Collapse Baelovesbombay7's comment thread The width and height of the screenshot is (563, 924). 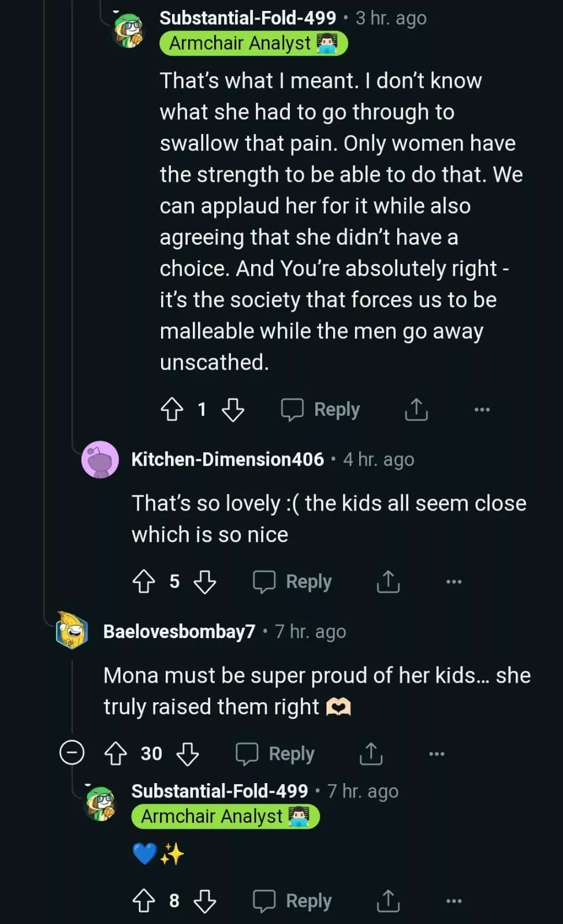72,753
